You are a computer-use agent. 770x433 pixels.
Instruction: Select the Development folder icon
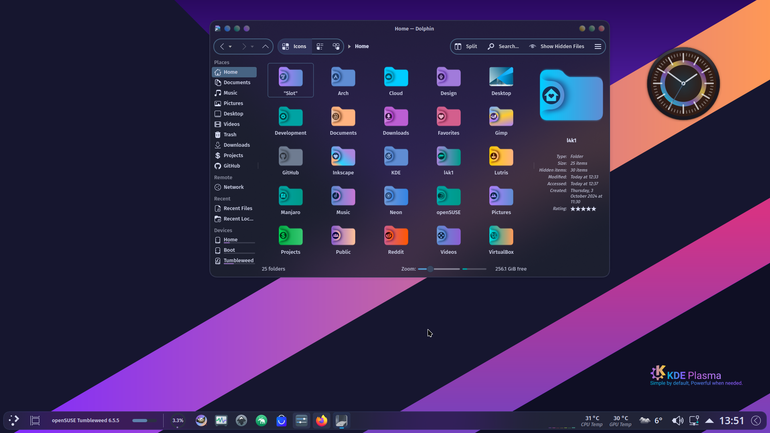pyautogui.click(x=291, y=117)
